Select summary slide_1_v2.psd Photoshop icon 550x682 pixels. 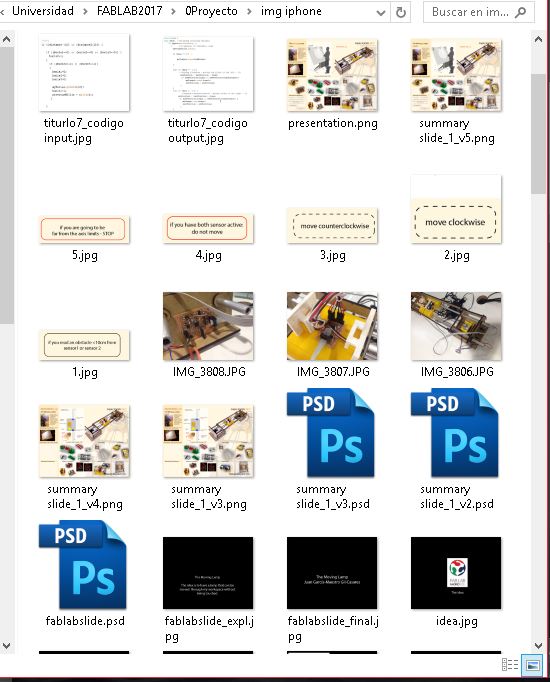pos(455,433)
